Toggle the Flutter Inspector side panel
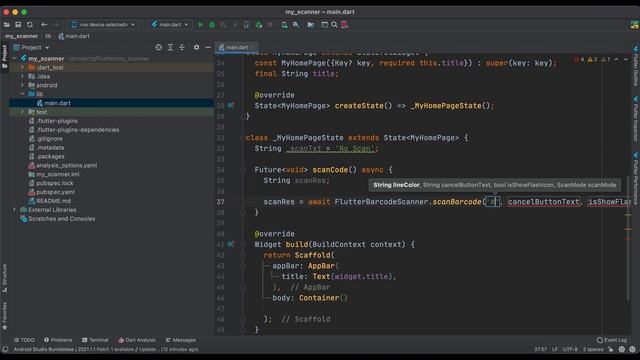 coord(636,119)
